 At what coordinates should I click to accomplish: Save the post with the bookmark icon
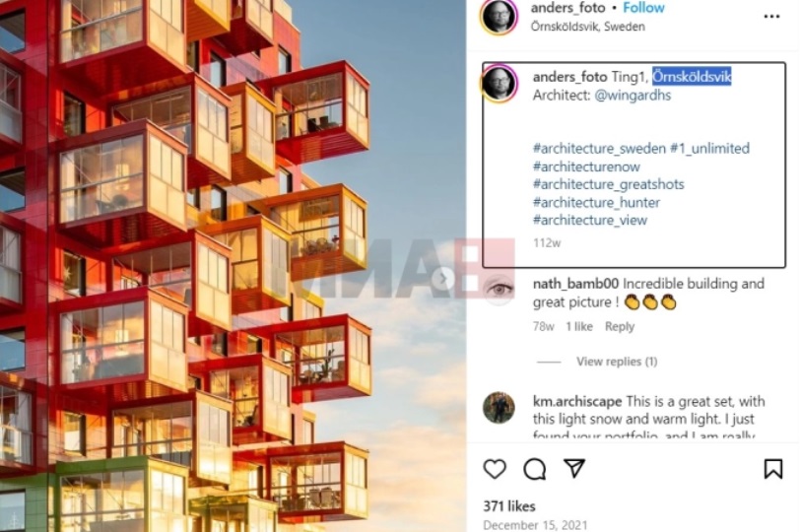[x=772, y=469]
